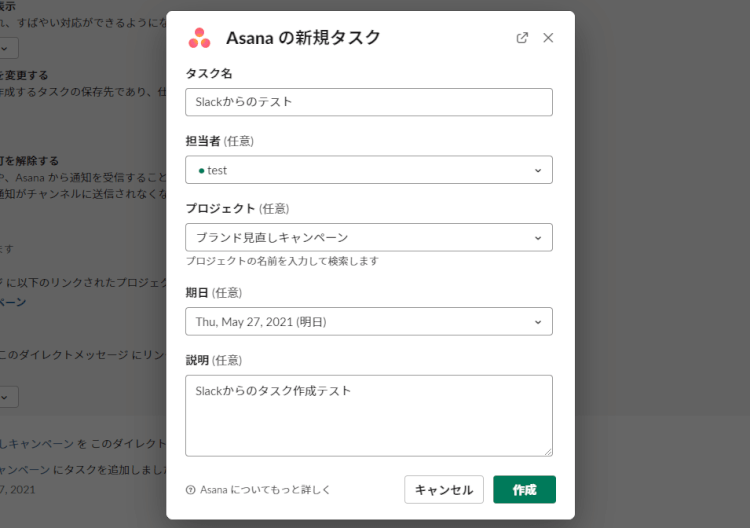Open the Asana についてもっと詳しく link
The height and width of the screenshot is (528, 750).
click(265, 490)
